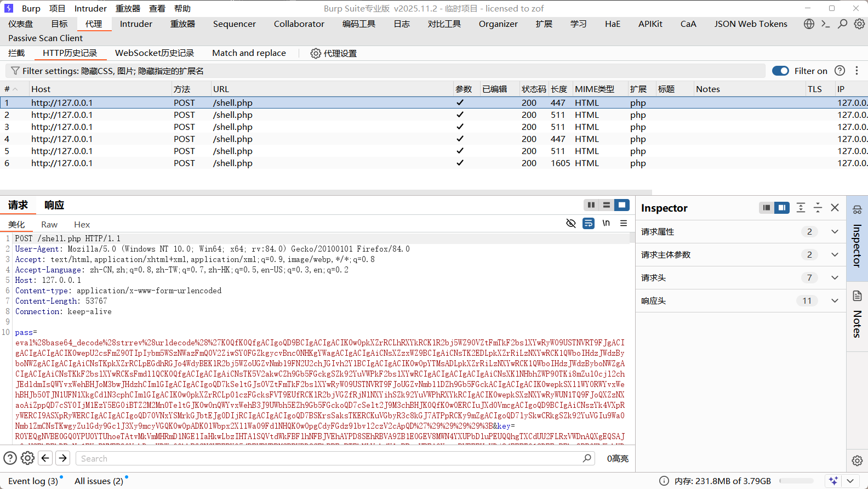Open the 帮助 help menu
The width and height of the screenshot is (868, 489).
point(182,8)
